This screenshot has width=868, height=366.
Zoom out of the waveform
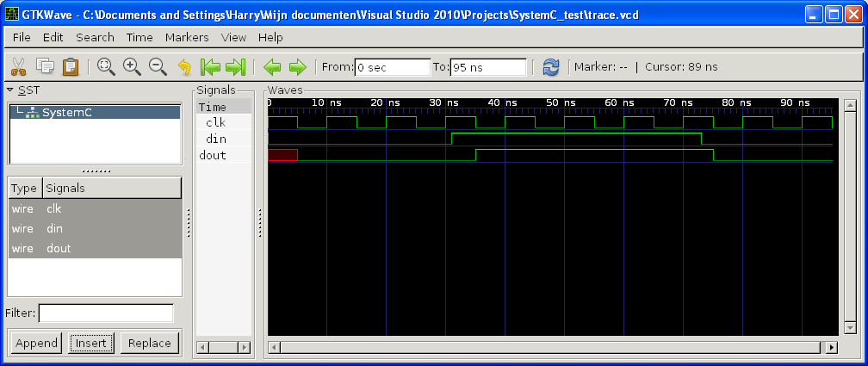click(158, 67)
